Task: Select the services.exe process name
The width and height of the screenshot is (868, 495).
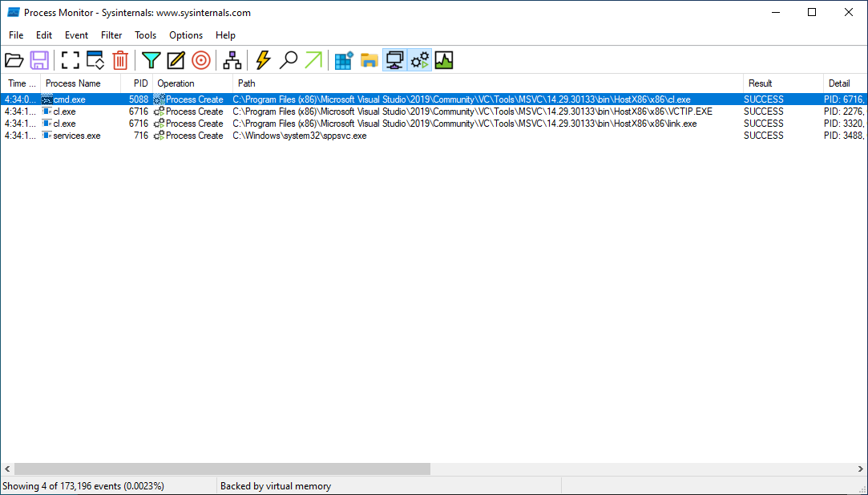Action: pos(77,136)
